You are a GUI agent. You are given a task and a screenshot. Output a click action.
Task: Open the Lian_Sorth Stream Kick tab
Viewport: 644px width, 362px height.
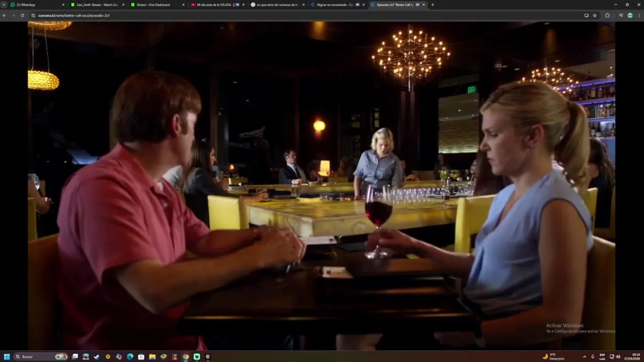click(98, 5)
